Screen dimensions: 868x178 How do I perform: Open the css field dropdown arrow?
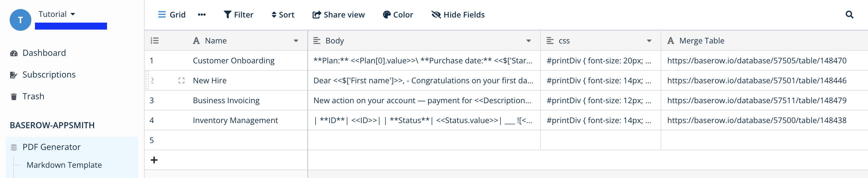point(649,41)
